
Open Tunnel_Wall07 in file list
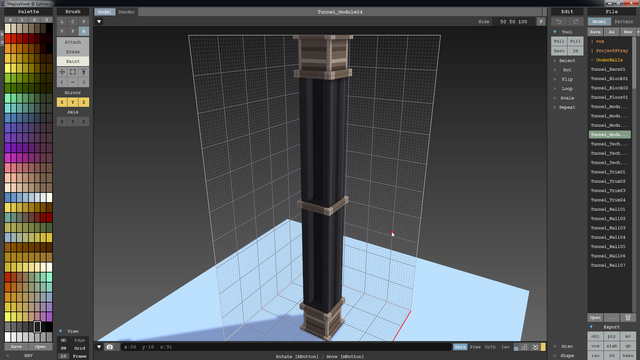pos(610,265)
